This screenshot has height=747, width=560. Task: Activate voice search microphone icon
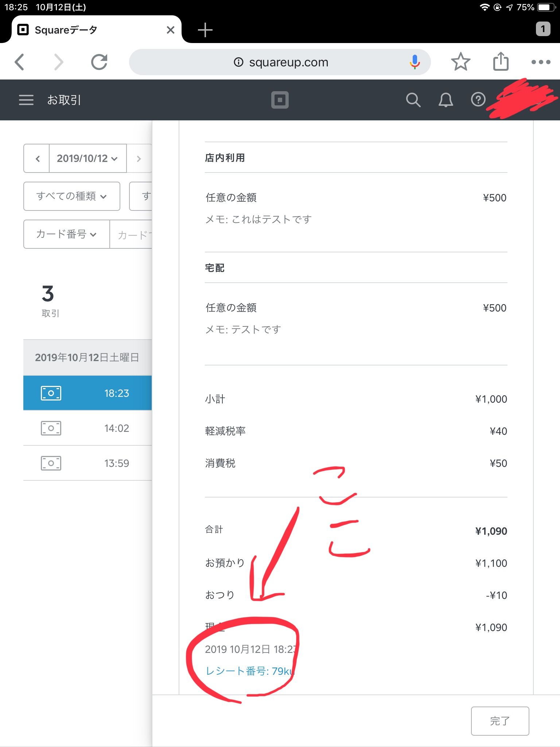[x=415, y=62]
